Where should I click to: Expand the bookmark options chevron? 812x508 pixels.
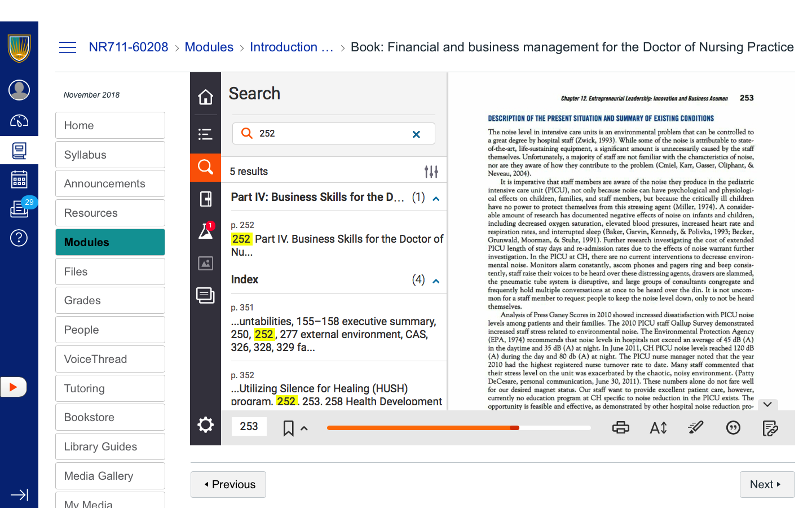coord(304,428)
